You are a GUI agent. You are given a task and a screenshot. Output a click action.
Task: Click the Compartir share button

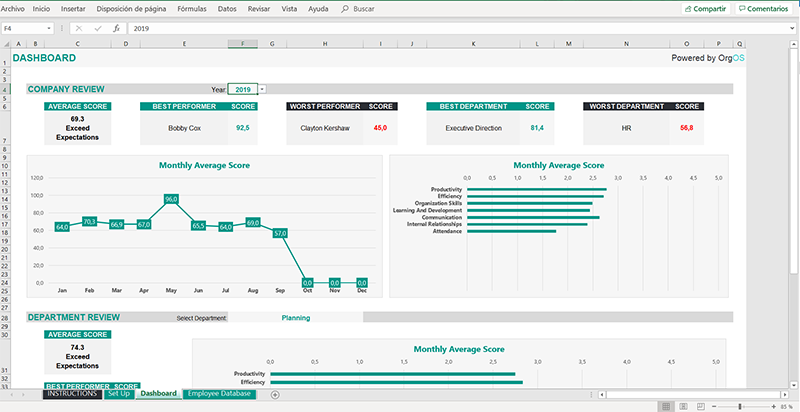click(705, 9)
